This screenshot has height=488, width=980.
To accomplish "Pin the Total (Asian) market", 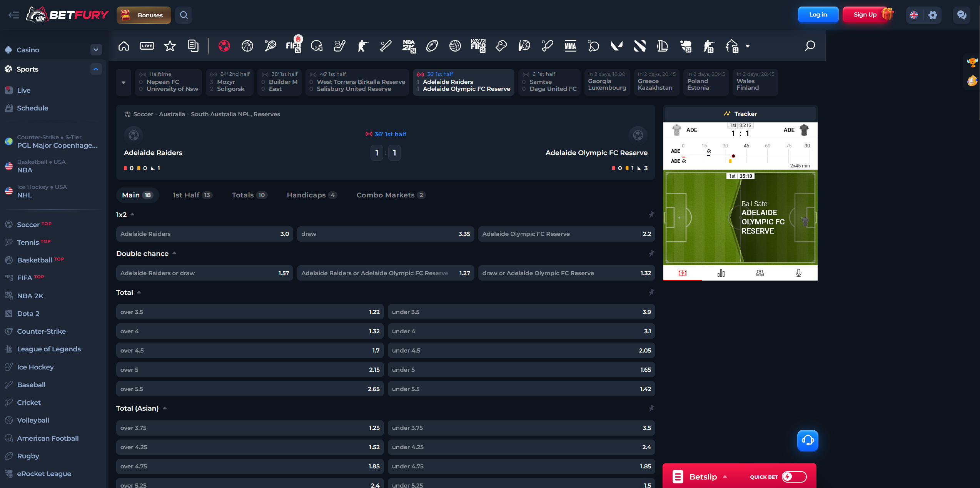I will (651, 408).
